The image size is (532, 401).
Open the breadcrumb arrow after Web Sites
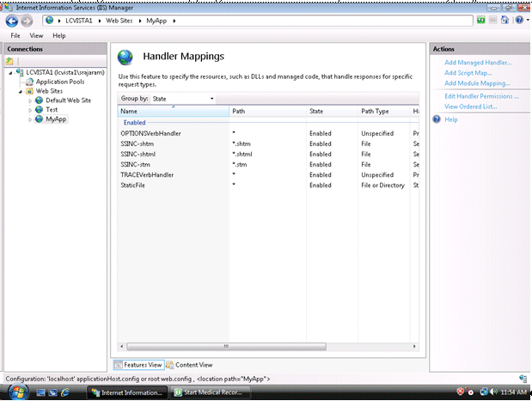[x=140, y=21]
